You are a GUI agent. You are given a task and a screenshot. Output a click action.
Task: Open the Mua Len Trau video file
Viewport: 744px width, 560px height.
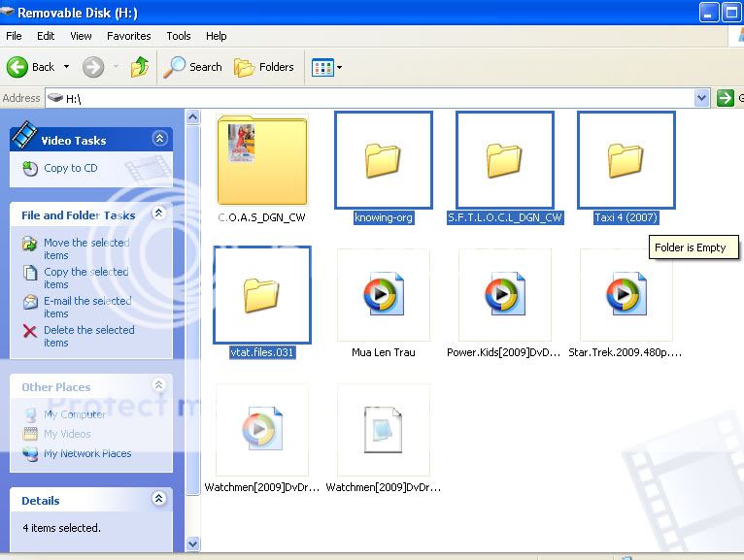383,294
